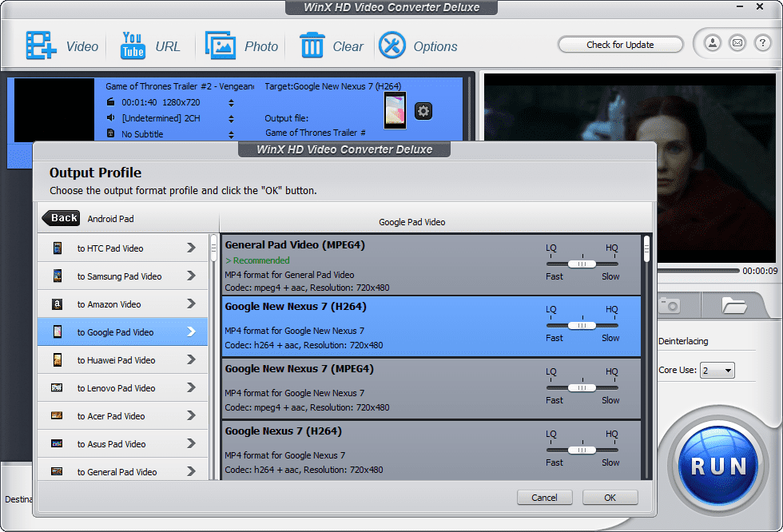Click the Huawei Pad device icon
The image size is (783, 532).
58,359
